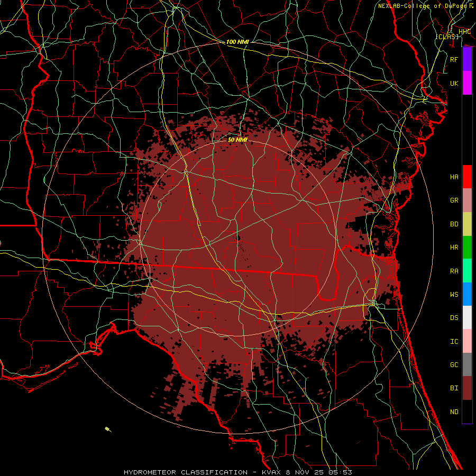
Task: Click the DS legend label
Action: pos(454,318)
